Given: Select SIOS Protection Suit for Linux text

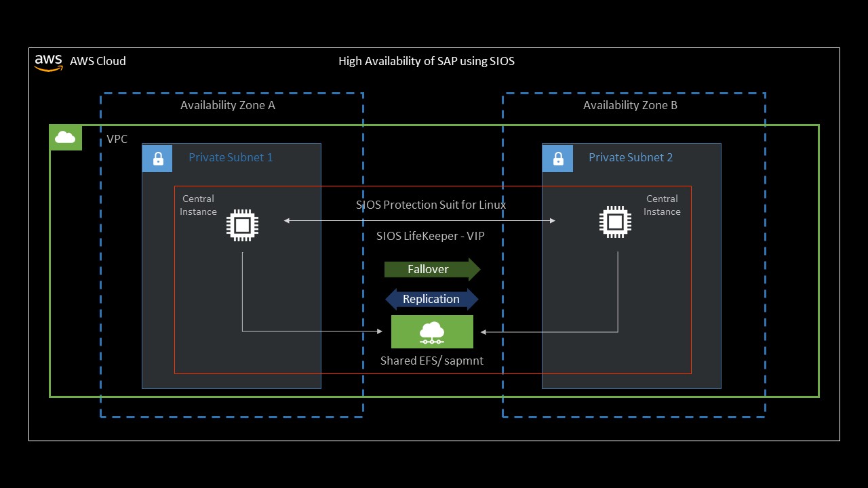Looking at the screenshot, I should [x=431, y=205].
